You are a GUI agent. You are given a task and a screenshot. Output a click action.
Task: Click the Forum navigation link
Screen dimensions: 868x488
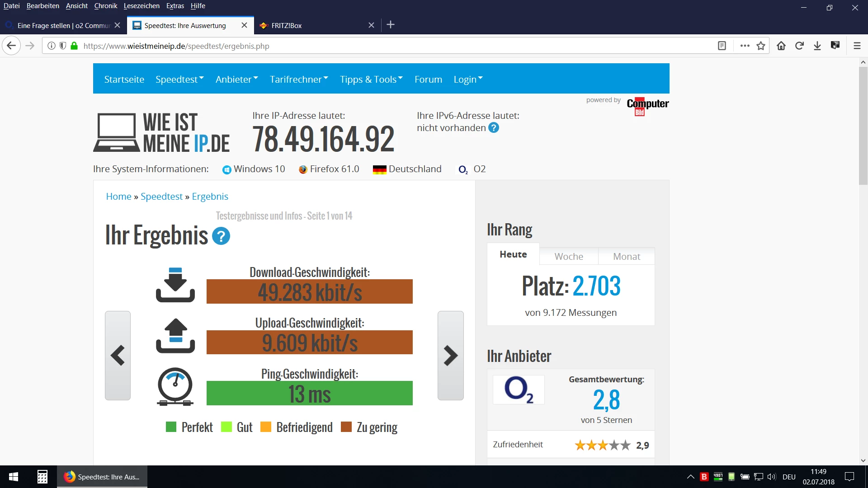pos(428,80)
